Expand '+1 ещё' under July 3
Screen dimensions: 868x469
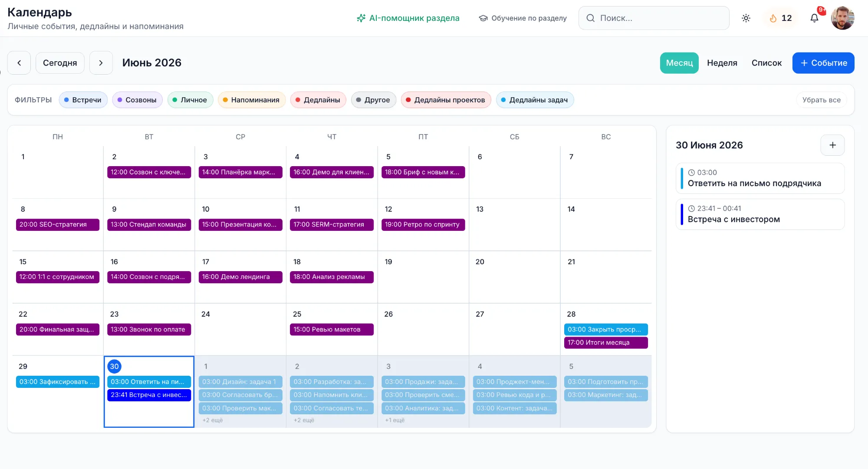pyautogui.click(x=395, y=420)
